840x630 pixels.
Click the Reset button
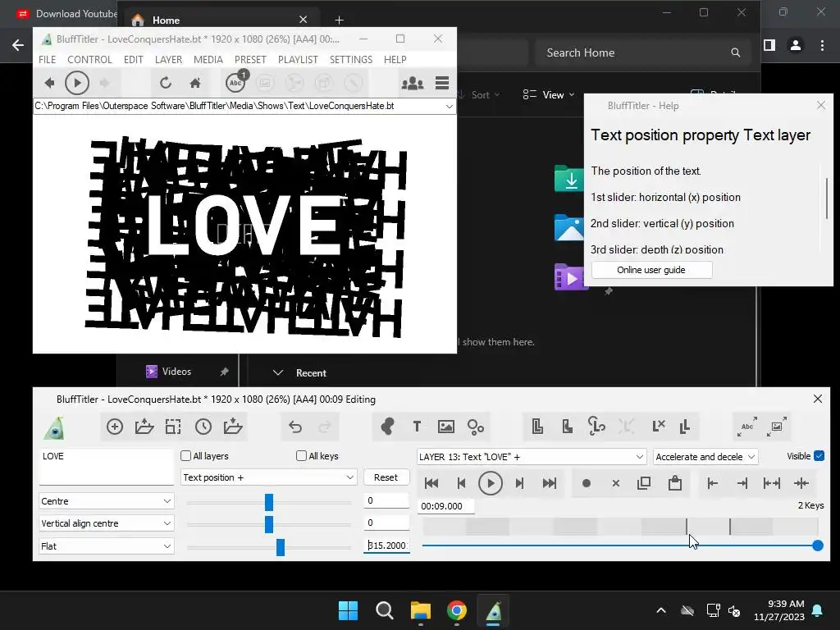(386, 477)
